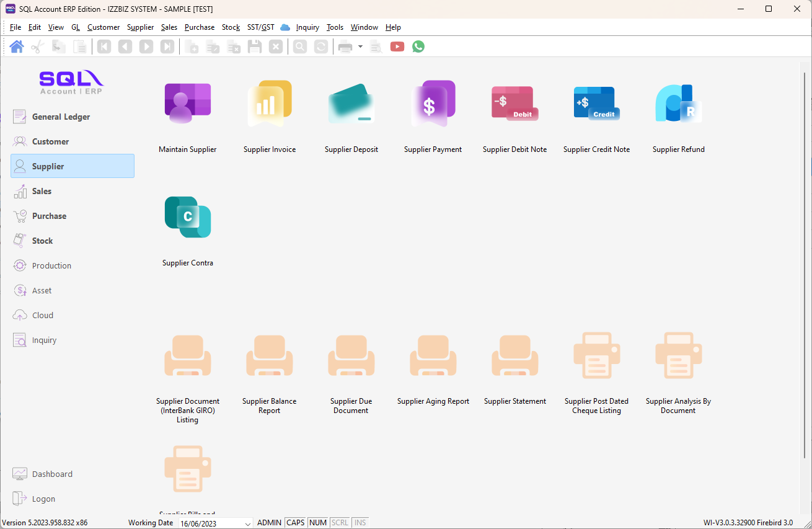Click the Last record navigation icon

(x=167, y=47)
